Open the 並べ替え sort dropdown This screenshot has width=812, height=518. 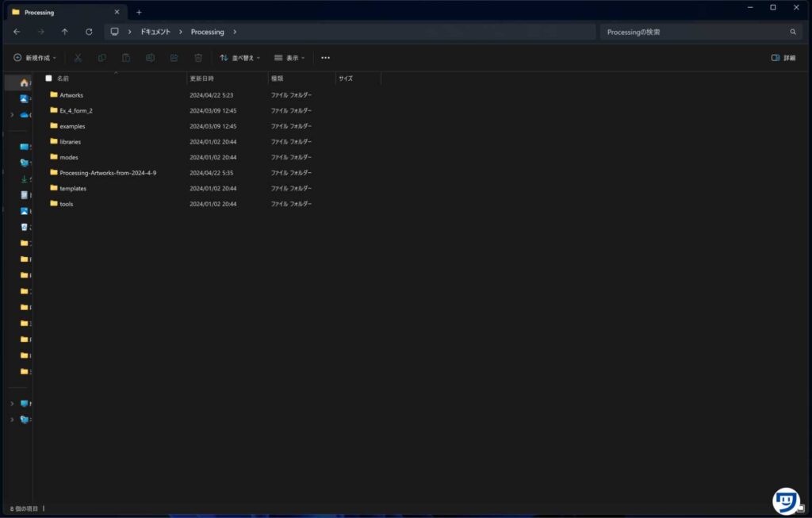239,57
